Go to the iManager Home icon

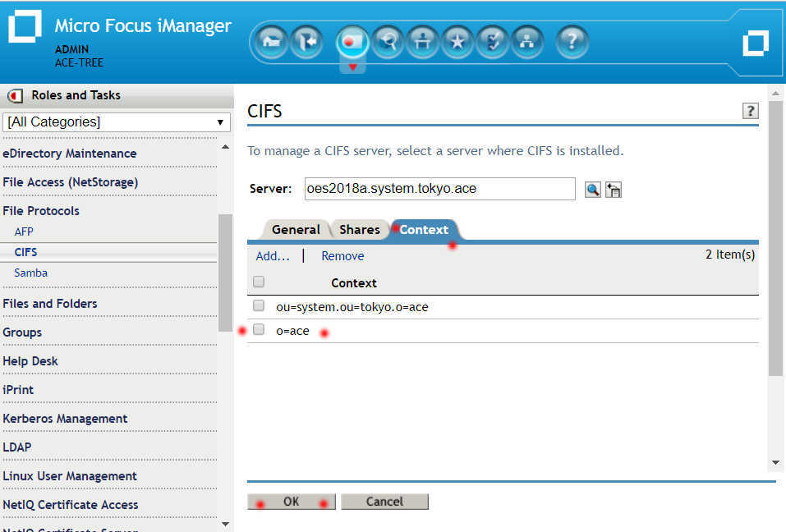[271, 42]
